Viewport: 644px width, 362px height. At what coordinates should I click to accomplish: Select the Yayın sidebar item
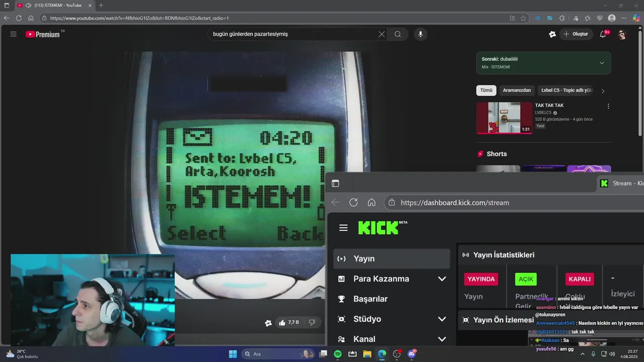(x=391, y=259)
